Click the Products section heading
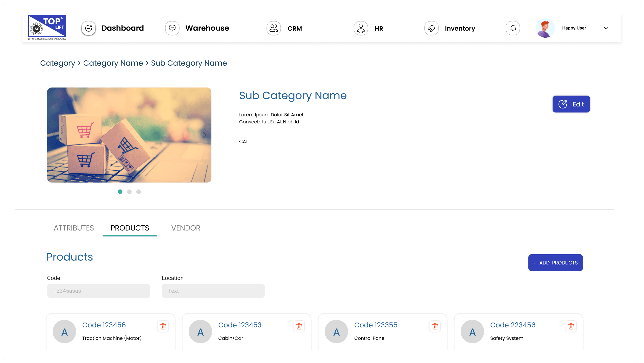 point(70,257)
